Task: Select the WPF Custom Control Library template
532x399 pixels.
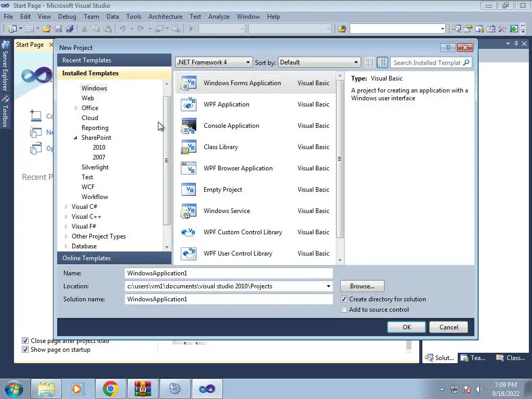Action: (255, 232)
